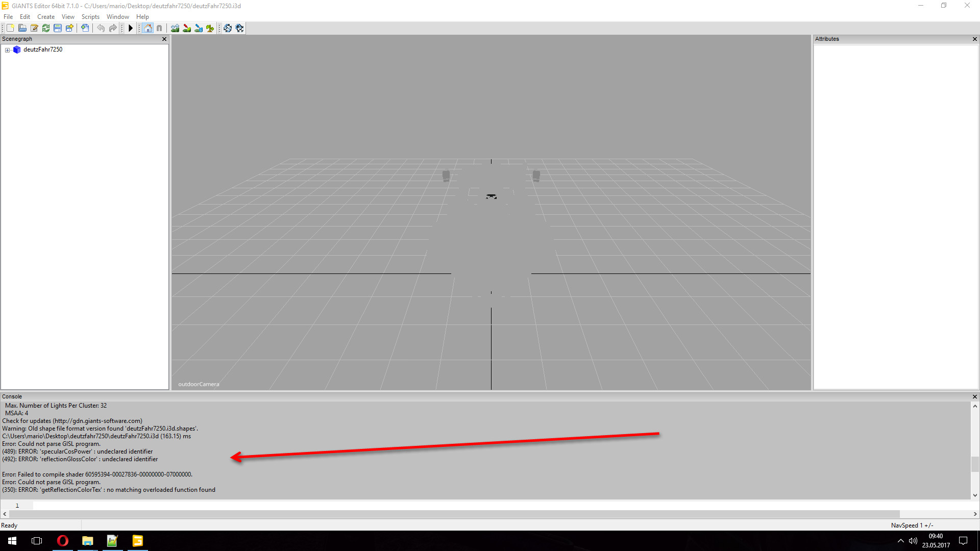Open File Explorer from the taskbar
The height and width of the screenshot is (551, 980).
(x=88, y=541)
